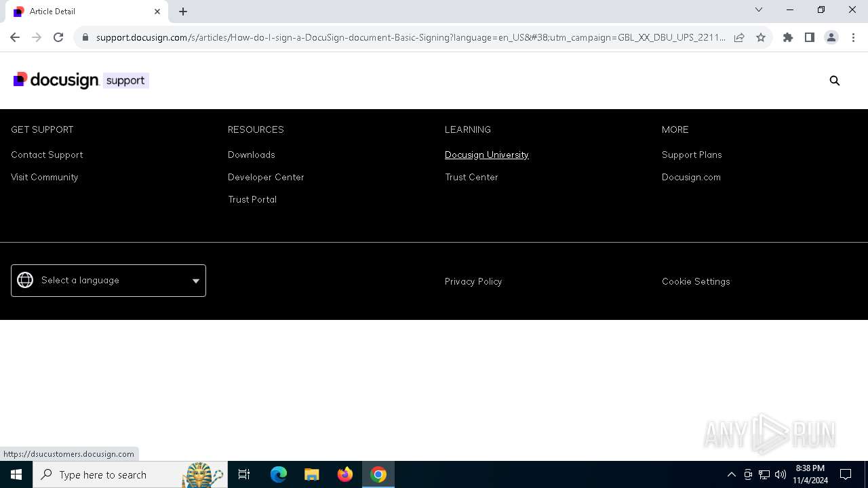Viewport: 868px width, 488px height.
Task: Open the Contact Support link
Action: click(x=47, y=155)
